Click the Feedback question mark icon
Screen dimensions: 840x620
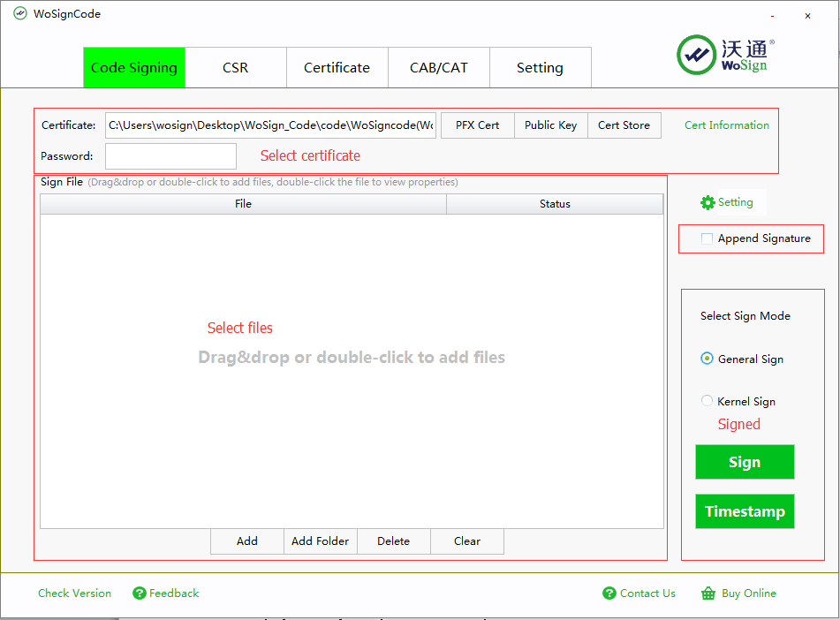[x=140, y=594]
